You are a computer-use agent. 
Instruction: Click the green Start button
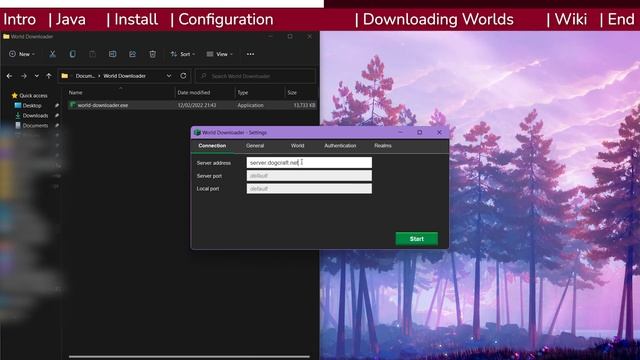(x=417, y=239)
